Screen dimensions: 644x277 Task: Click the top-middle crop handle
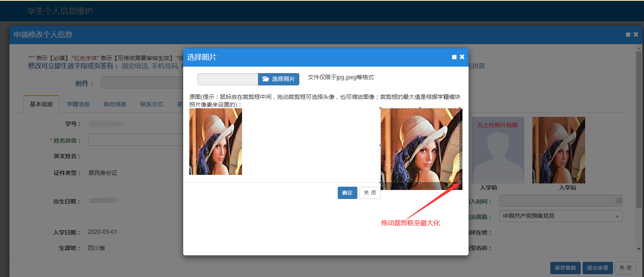coord(420,108)
